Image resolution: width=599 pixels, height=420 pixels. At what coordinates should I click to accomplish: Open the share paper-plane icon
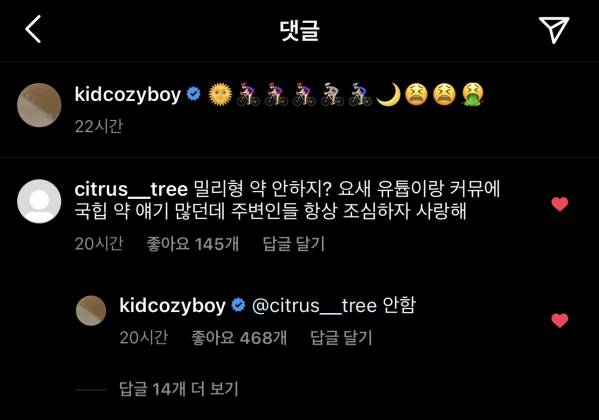(554, 30)
